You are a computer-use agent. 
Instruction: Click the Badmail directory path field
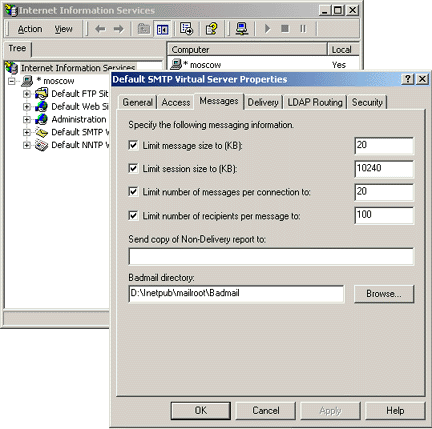tap(236, 294)
